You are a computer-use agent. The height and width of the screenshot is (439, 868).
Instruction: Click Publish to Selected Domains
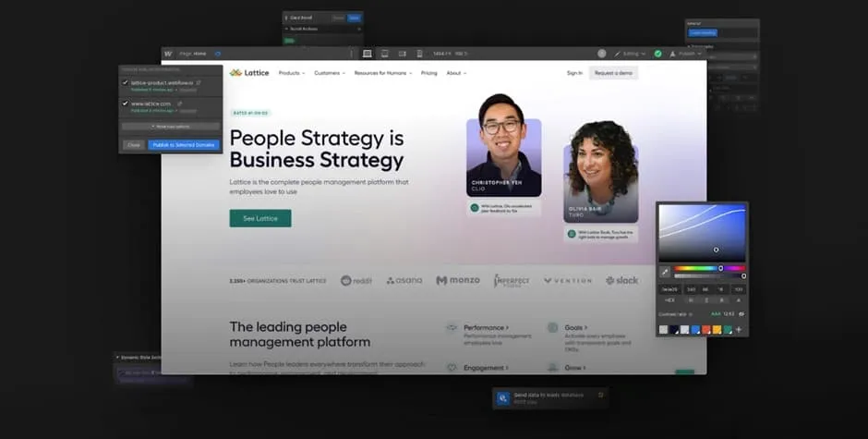coord(184,145)
